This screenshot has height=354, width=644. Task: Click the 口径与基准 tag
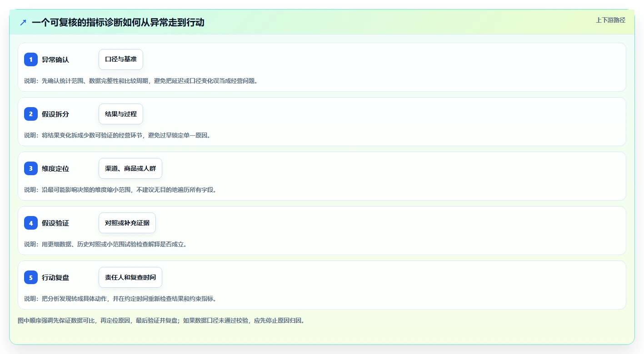tap(121, 59)
